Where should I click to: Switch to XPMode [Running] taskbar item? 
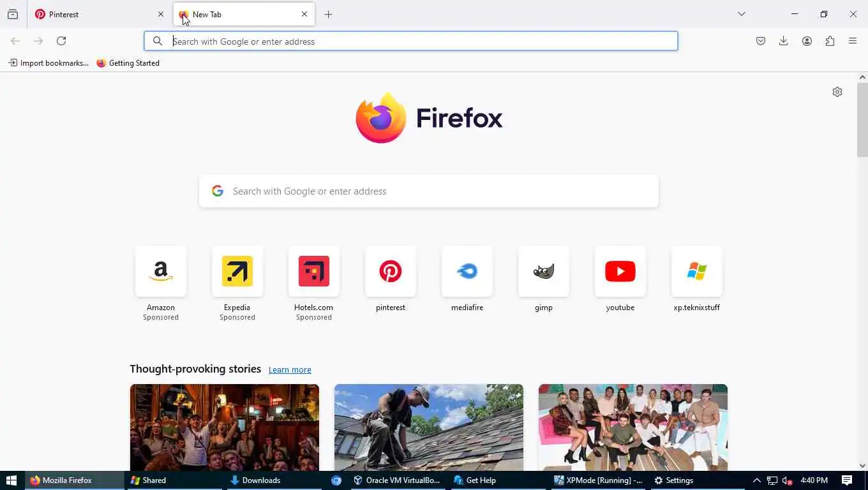(x=598, y=480)
